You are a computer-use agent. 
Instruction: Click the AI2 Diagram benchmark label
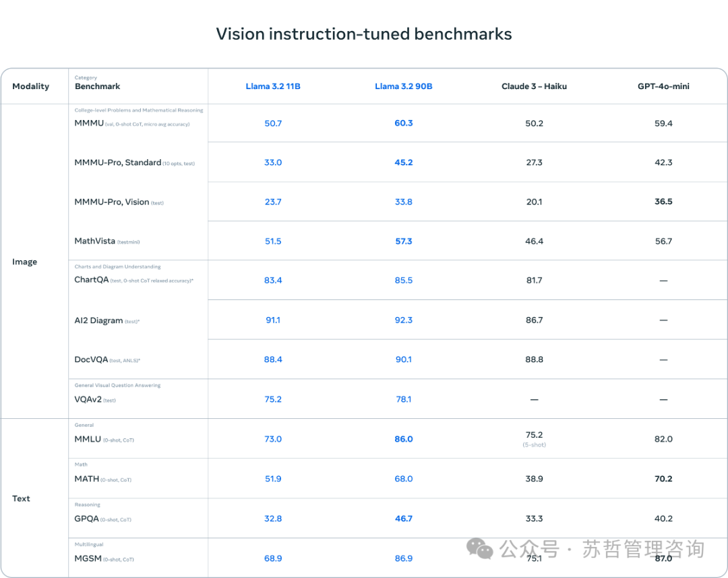pyautogui.click(x=98, y=320)
